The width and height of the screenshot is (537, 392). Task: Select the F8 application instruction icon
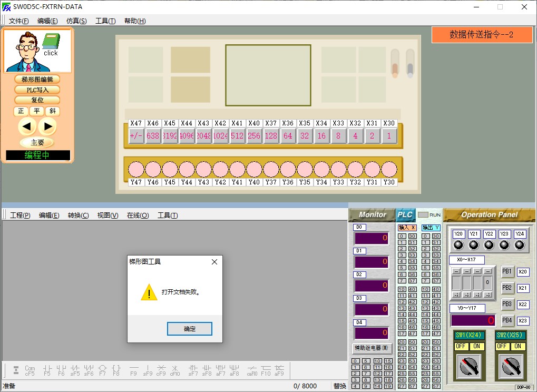point(116,370)
